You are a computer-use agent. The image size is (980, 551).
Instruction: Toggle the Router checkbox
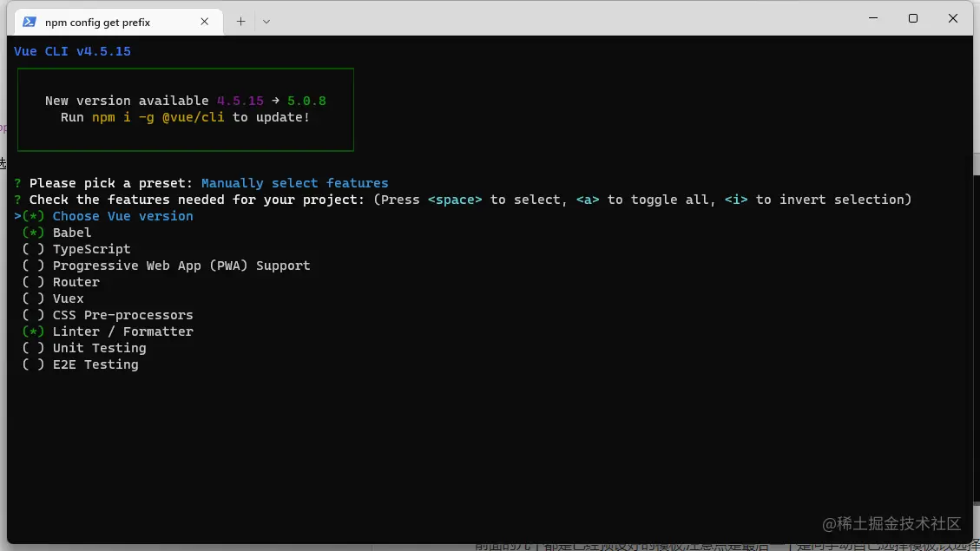(x=33, y=282)
